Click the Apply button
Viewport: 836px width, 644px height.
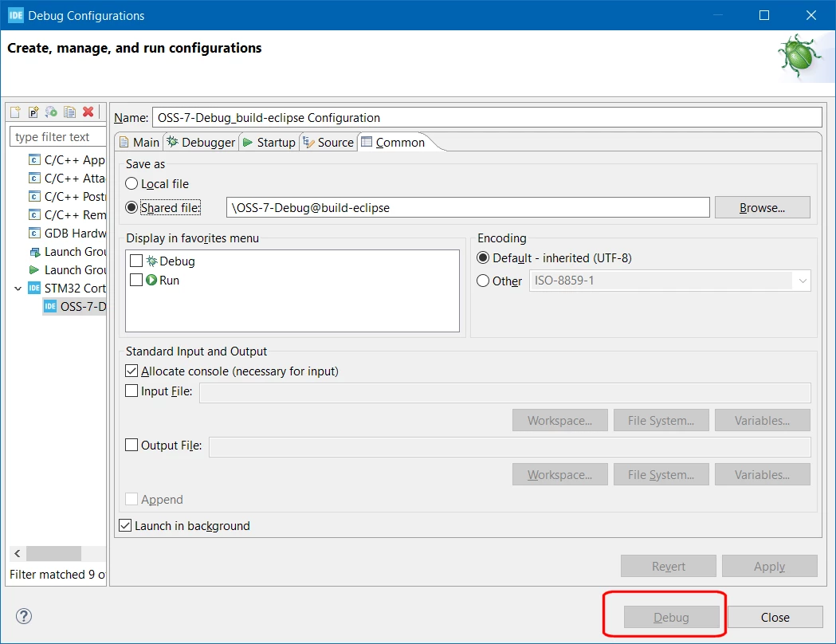tap(769, 566)
